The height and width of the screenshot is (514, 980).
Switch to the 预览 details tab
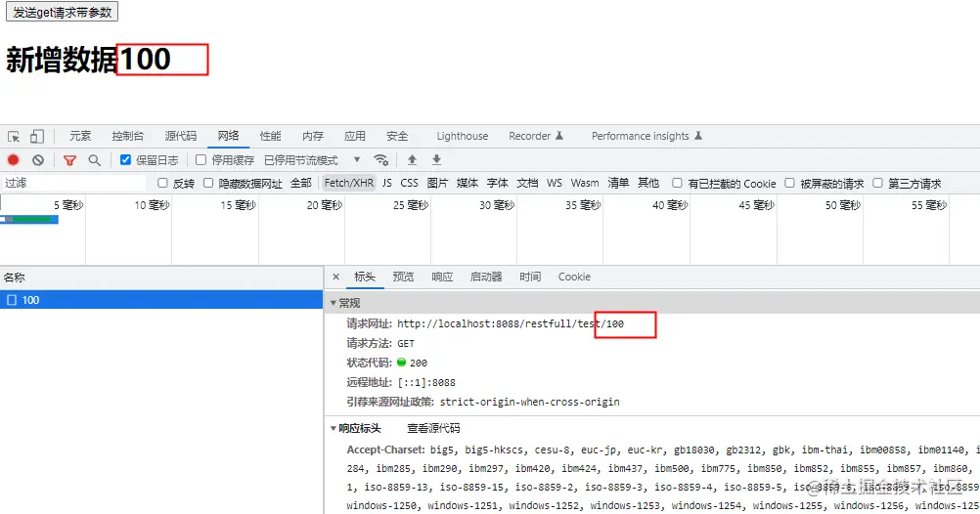[403, 277]
